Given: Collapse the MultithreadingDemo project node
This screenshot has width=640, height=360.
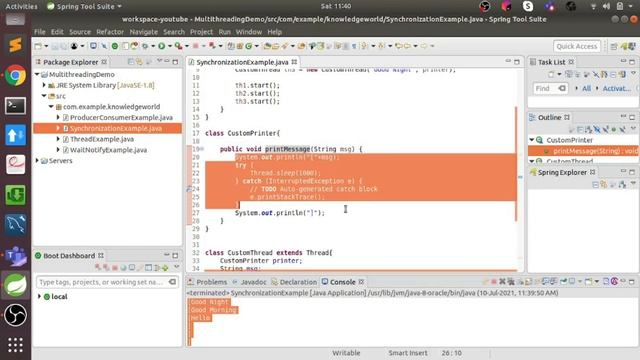Looking at the screenshot, I should point(37,74).
